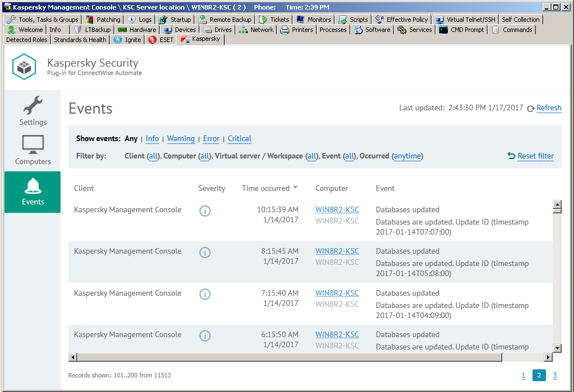
Task: Switch to the Standards & Health tab
Action: click(80, 39)
